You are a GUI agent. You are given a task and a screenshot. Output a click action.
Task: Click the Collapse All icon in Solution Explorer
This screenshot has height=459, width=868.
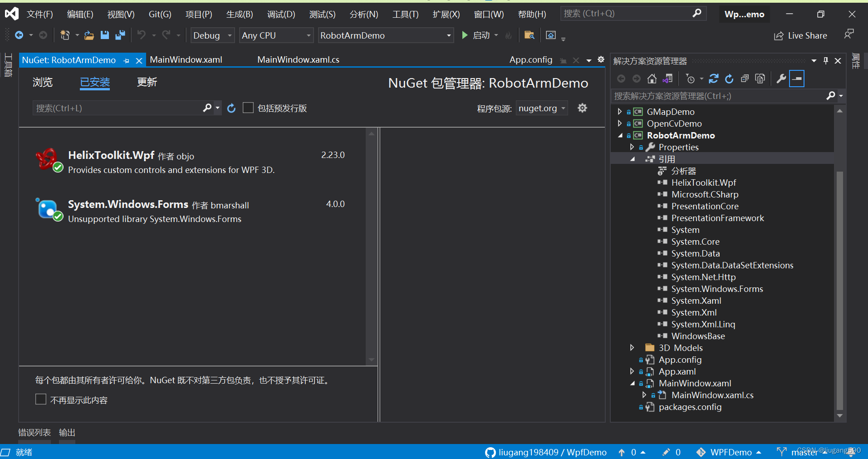[745, 79]
